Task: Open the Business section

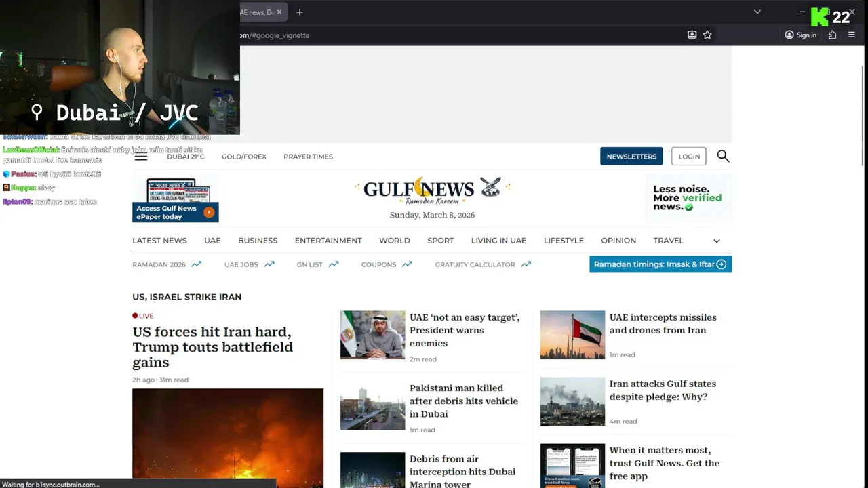Action: 258,241
